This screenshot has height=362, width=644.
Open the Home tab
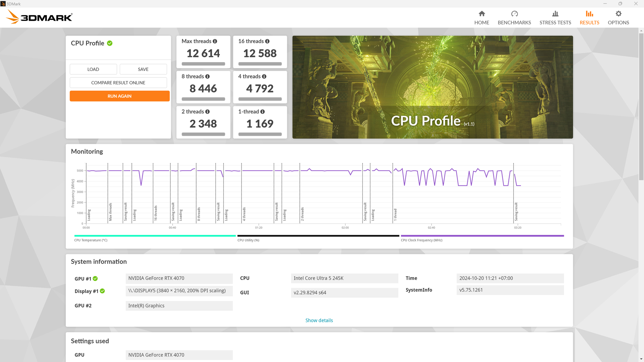point(481,17)
